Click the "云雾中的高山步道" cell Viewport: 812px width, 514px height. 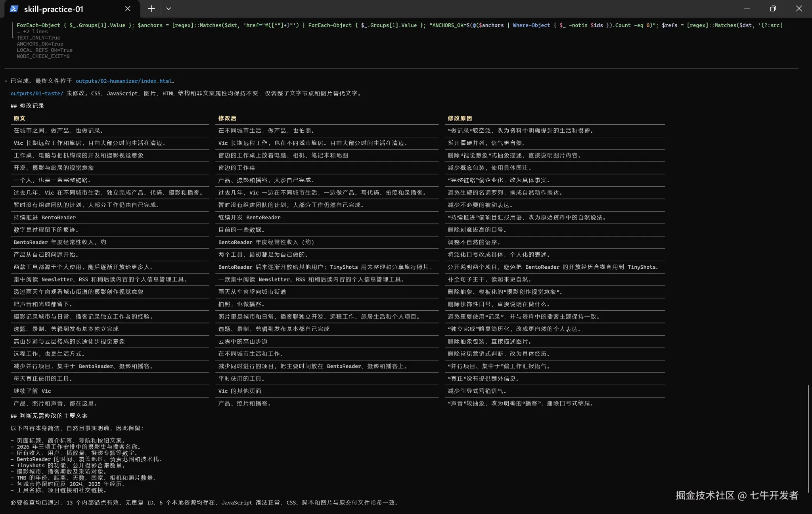tap(243, 342)
